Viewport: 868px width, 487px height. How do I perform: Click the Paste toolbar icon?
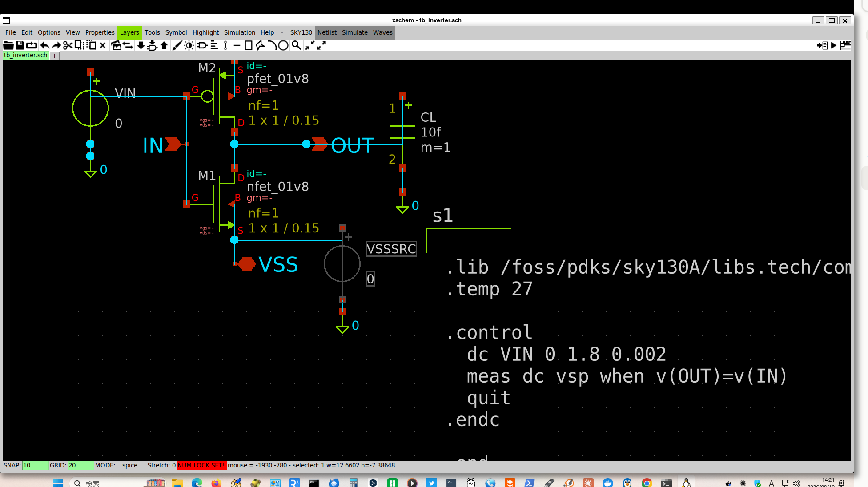91,45
